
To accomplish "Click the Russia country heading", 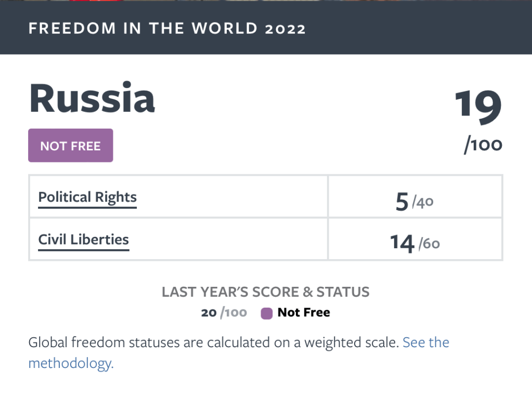I will 92,98.
